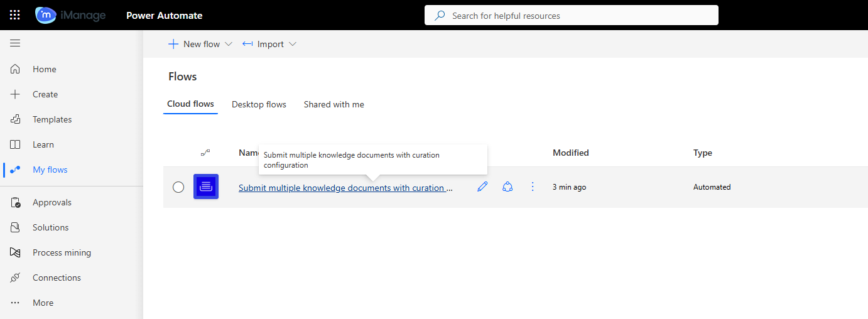This screenshot has height=319, width=868.
Task: Collapse the left navigation hamburger menu
Action: tap(15, 43)
